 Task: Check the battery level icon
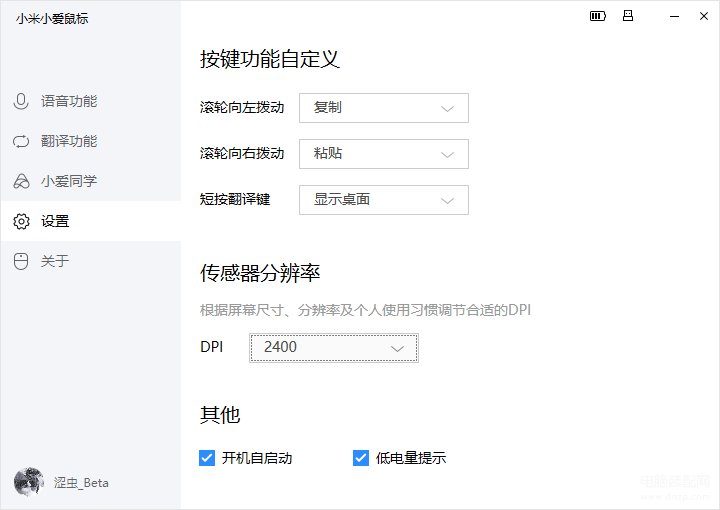(597, 17)
